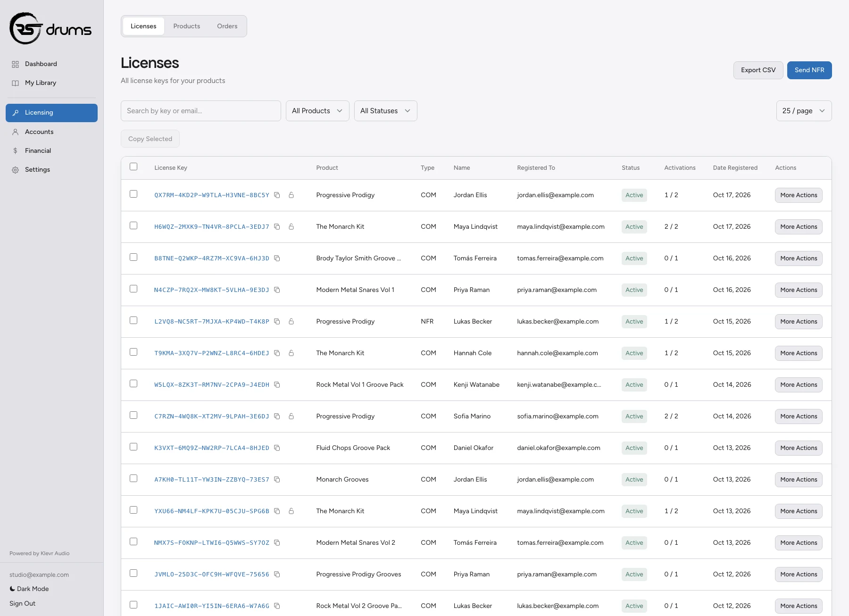Toggle the select-all checkbox in table header
Viewport: 849px width, 616px height.
(133, 166)
